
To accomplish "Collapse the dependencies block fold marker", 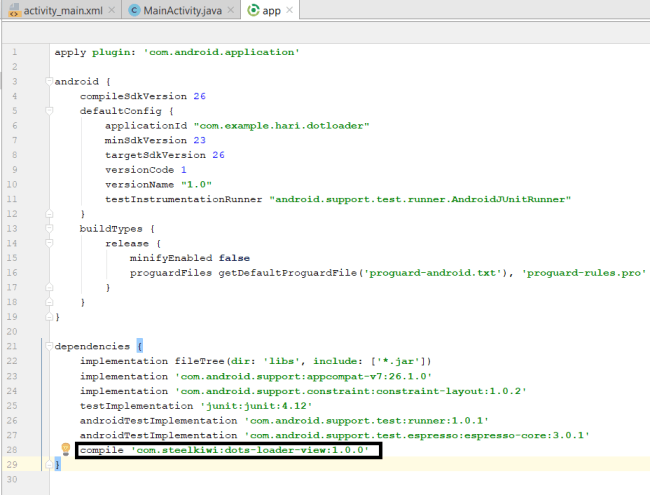I will (49, 346).
